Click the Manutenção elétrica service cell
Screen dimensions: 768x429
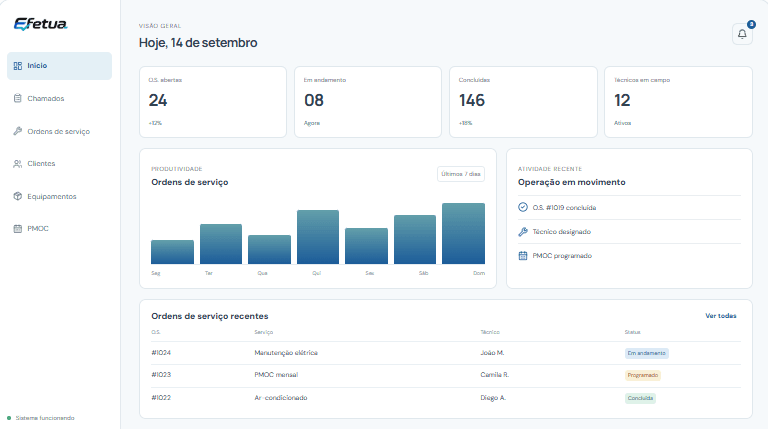[x=286, y=353]
